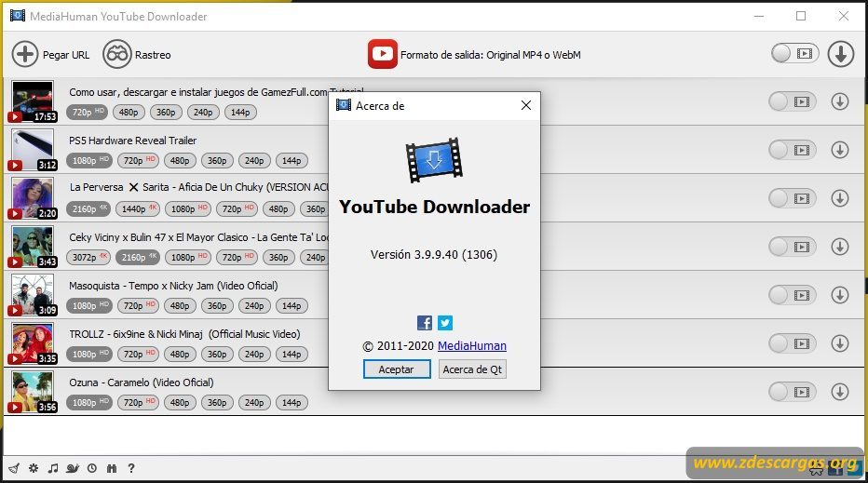Viewport: 868px width, 483px height.
Task: Download the PS5 Hardware Reveal Trailer
Action: [x=840, y=150]
